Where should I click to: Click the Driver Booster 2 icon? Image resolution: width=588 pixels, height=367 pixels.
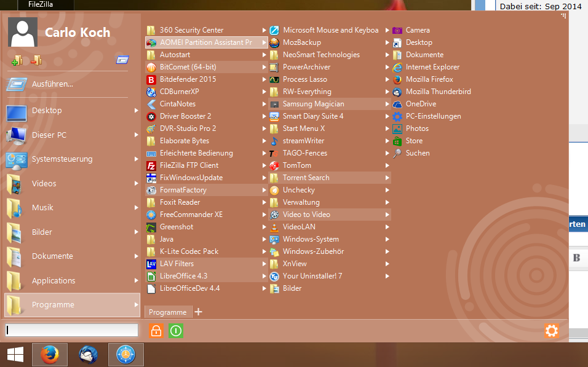151,116
